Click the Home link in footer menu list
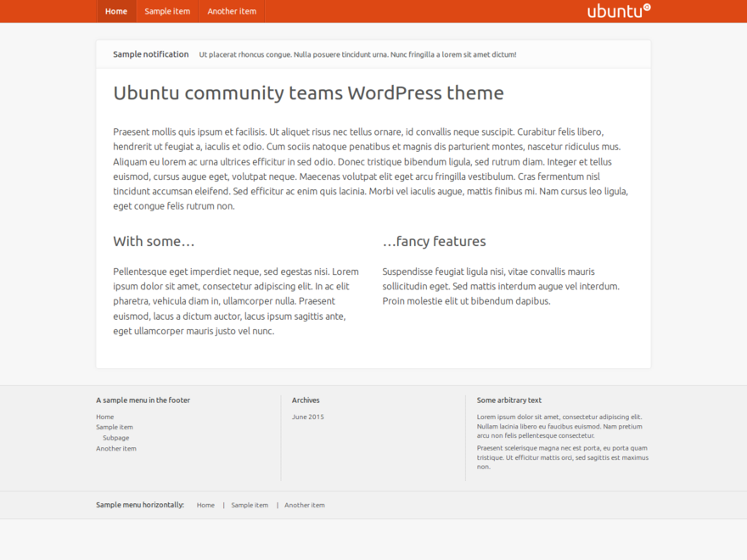The image size is (747, 560). click(x=104, y=417)
